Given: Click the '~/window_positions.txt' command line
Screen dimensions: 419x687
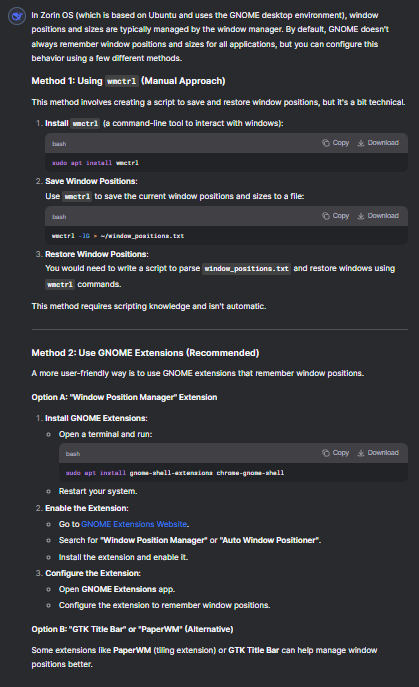Looking at the screenshot, I should coord(118,236).
